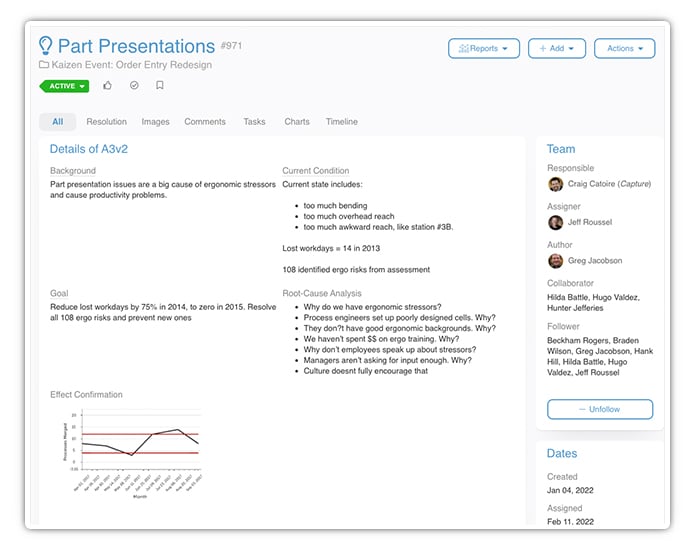
Task: Click the thumbs-up like icon
Action: [x=108, y=86]
